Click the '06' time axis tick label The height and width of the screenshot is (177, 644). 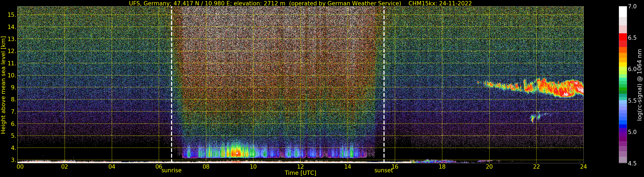pyautogui.click(x=159, y=166)
